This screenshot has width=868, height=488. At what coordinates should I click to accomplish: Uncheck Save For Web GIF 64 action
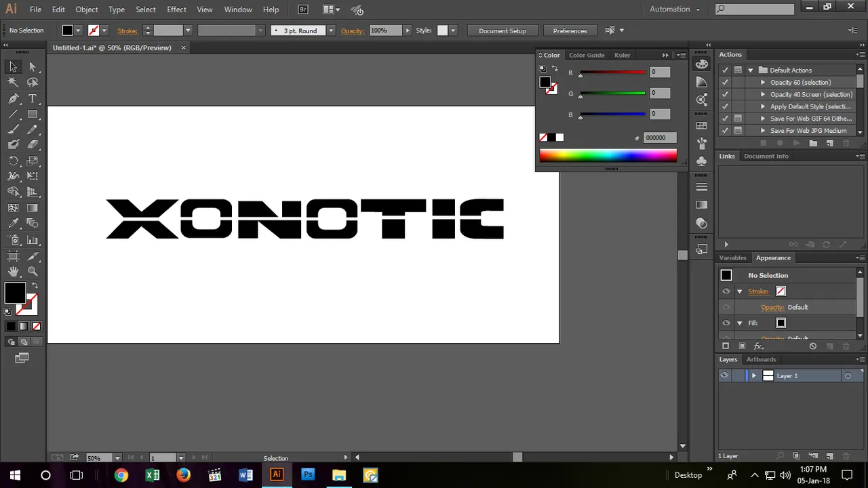[x=725, y=119]
